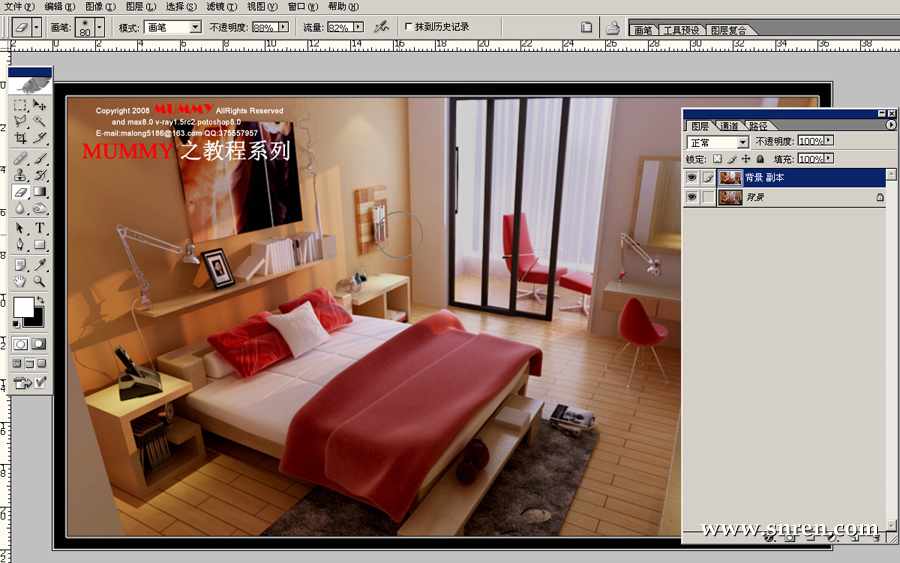Click the 背景 layer thumbnail
Screen dimensions: 900x563
click(730, 197)
